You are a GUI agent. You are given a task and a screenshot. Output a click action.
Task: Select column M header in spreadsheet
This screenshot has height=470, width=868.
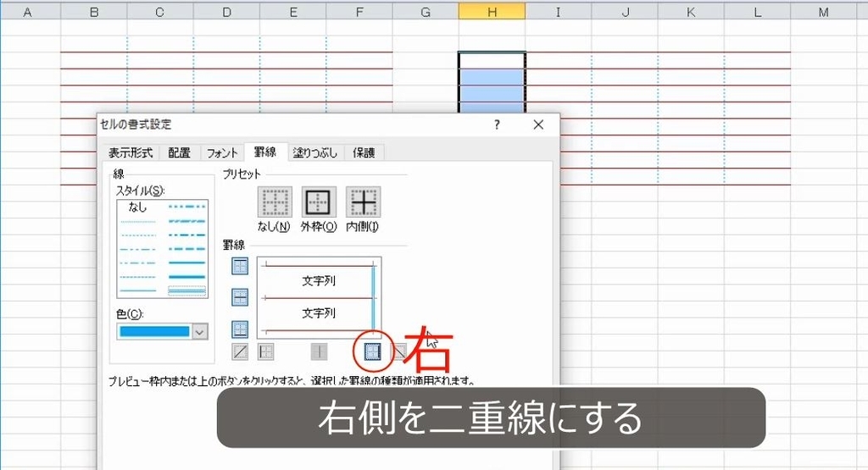[x=824, y=11]
